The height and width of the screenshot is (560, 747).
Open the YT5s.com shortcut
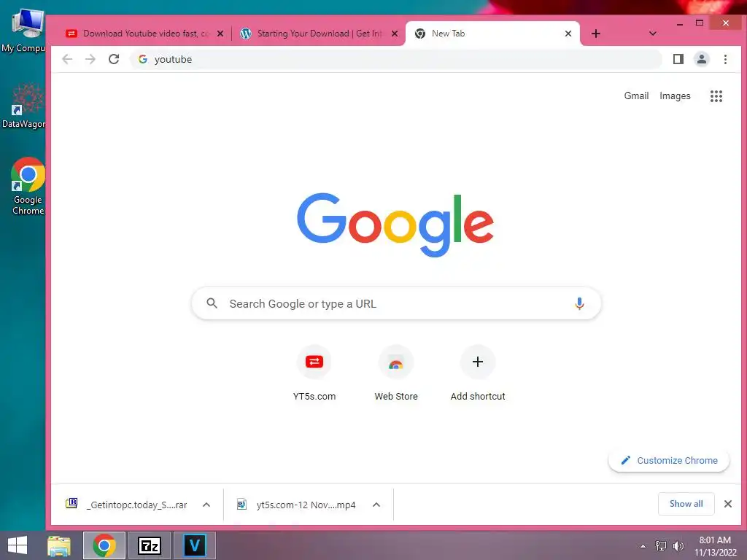[314, 373]
